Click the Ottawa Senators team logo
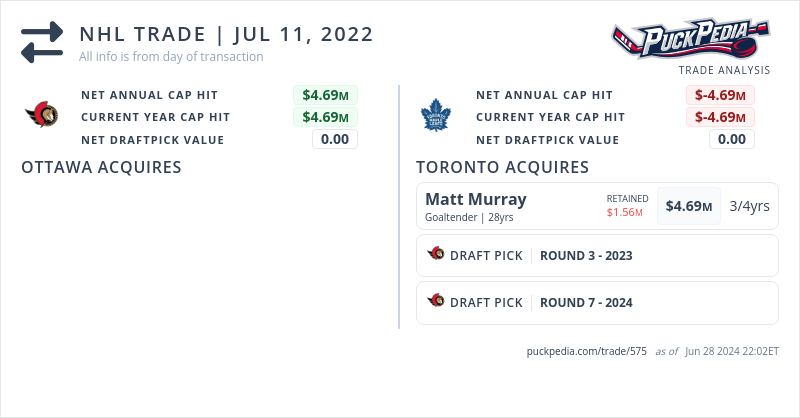This screenshot has height=418, width=800. [x=42, y=117]
